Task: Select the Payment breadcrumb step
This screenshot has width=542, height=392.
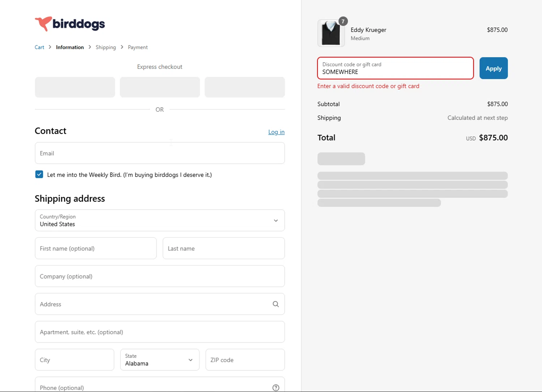Action: pyautogui.click(x=138, y=47)
